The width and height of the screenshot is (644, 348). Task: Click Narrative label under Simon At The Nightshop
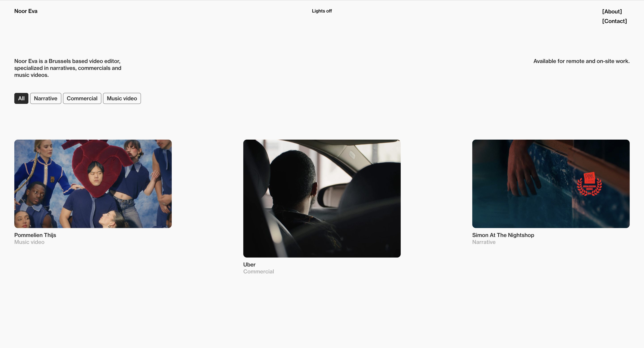(484, 242)
